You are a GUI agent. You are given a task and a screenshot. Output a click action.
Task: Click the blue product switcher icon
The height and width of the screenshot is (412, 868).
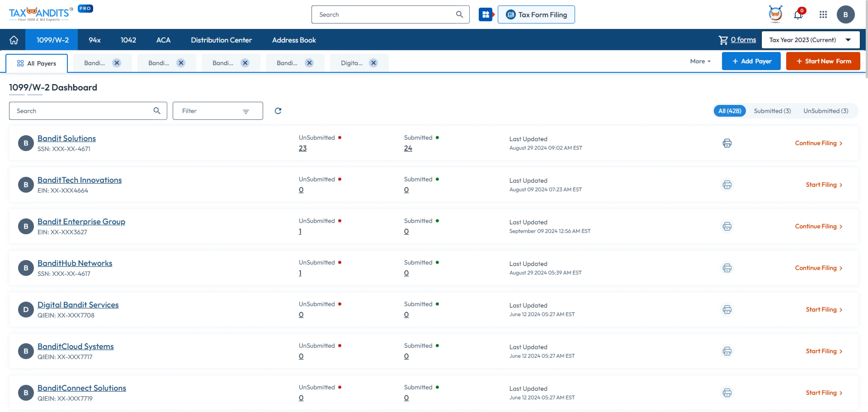coord(485,14)
